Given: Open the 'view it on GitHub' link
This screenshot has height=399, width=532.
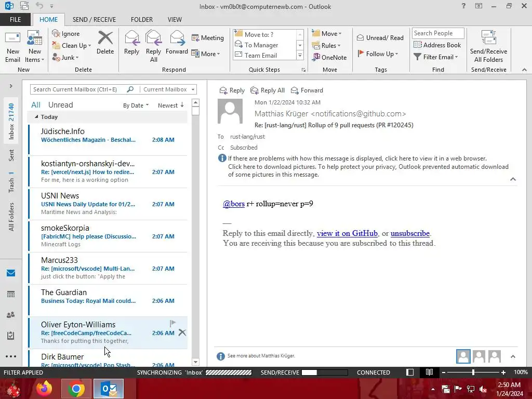Looking at the screenshot, I should click(x=347, y=233).
